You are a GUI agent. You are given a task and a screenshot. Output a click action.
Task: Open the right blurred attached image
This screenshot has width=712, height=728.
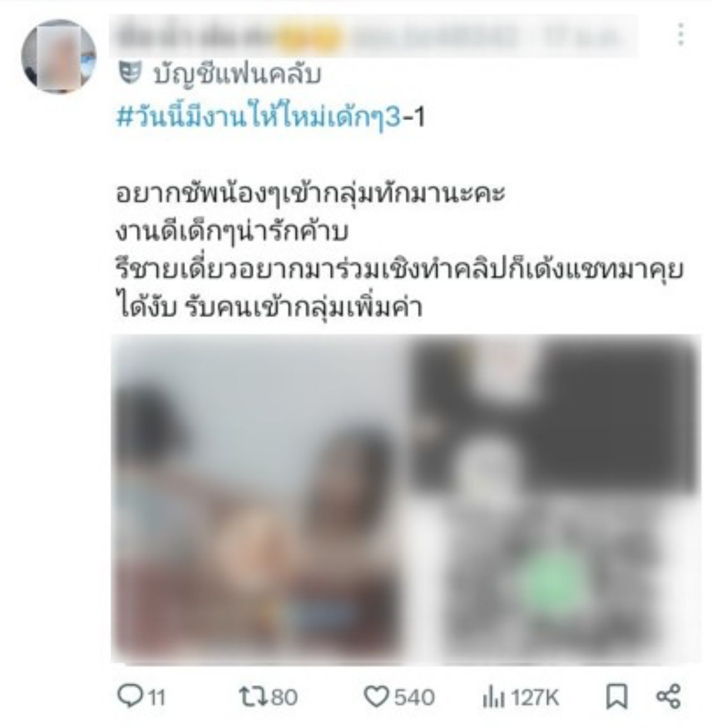[553, 499]
